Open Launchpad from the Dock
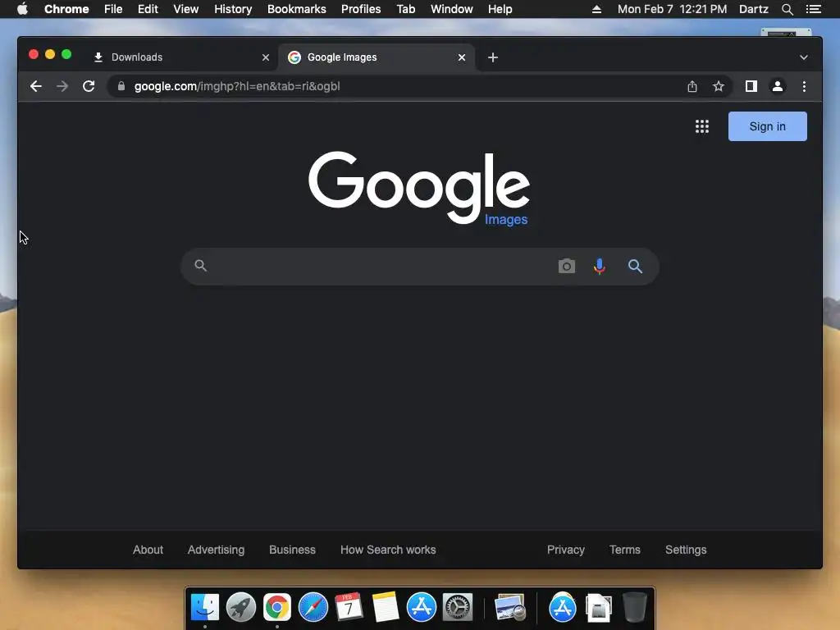 [241, 608]
